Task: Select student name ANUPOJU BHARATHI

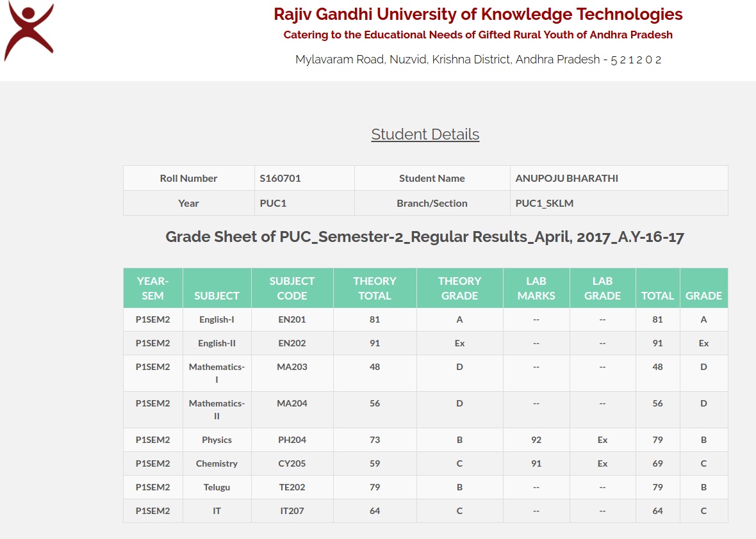Action: [x=566, y=178]
